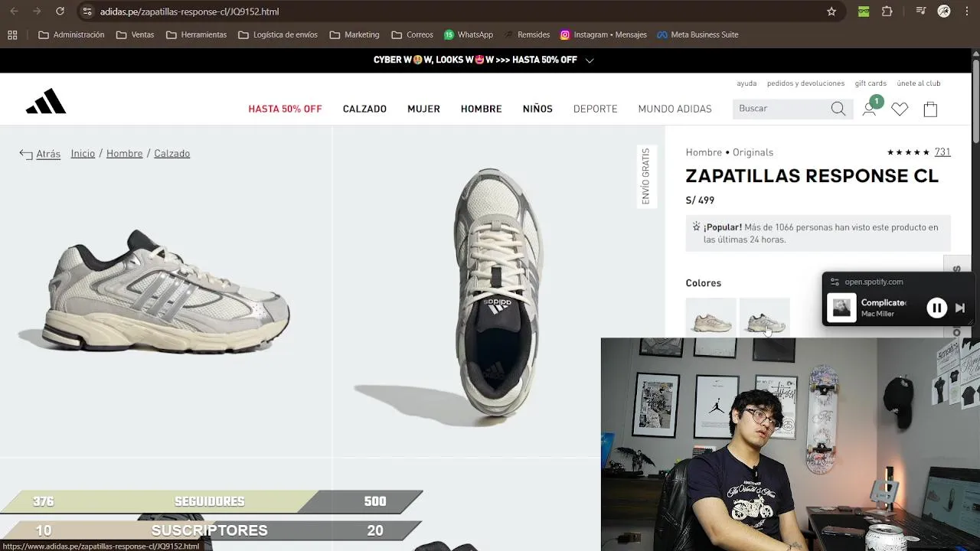
Task: Go to Calzado breadcrumb
Action: click(171, 154)
